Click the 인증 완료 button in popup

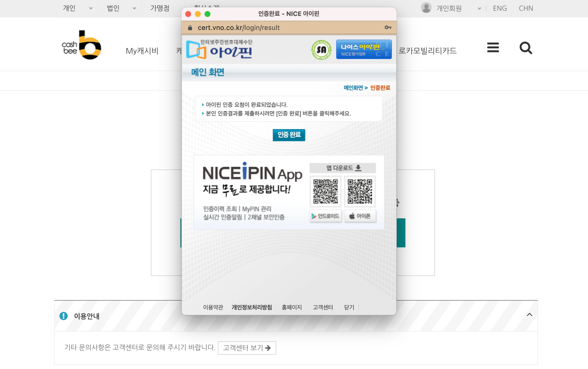coord(289,135)
